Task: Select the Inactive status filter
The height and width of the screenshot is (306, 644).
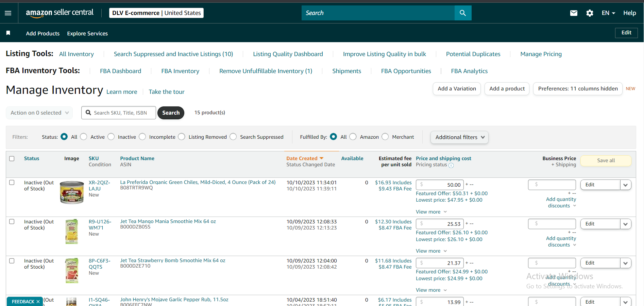Action: (111, 137)
